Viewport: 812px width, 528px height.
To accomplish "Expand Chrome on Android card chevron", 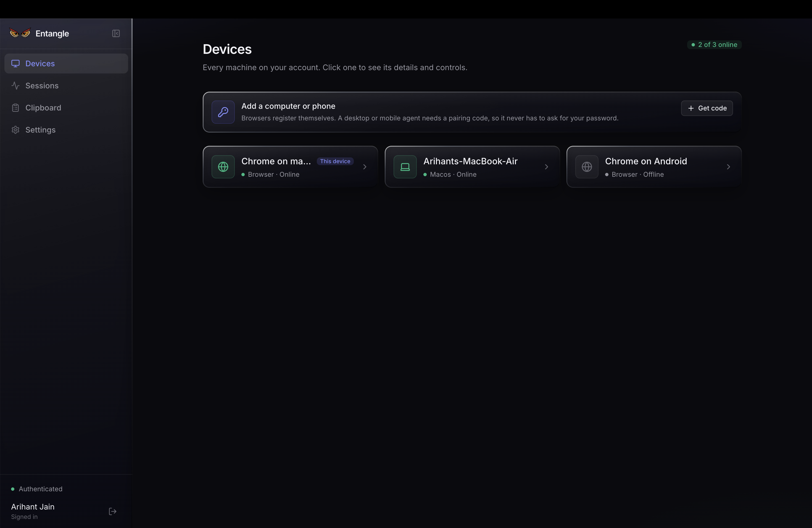I will (728, 167).
